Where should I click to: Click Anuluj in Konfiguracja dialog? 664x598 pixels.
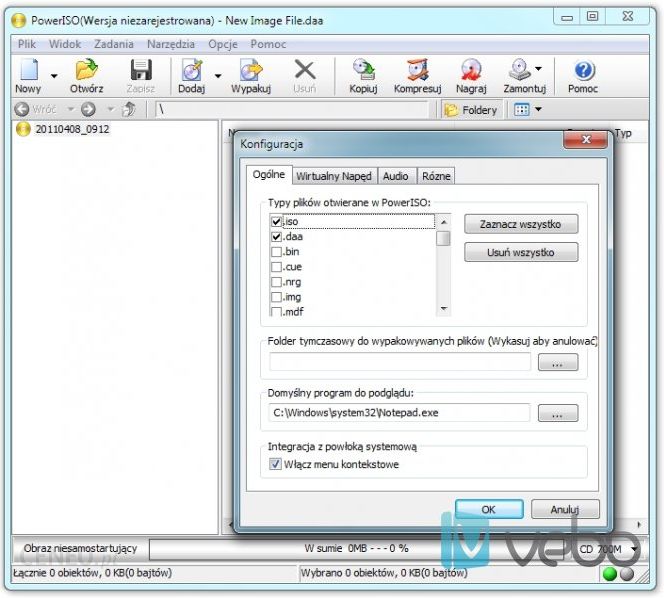coord(565,509)
